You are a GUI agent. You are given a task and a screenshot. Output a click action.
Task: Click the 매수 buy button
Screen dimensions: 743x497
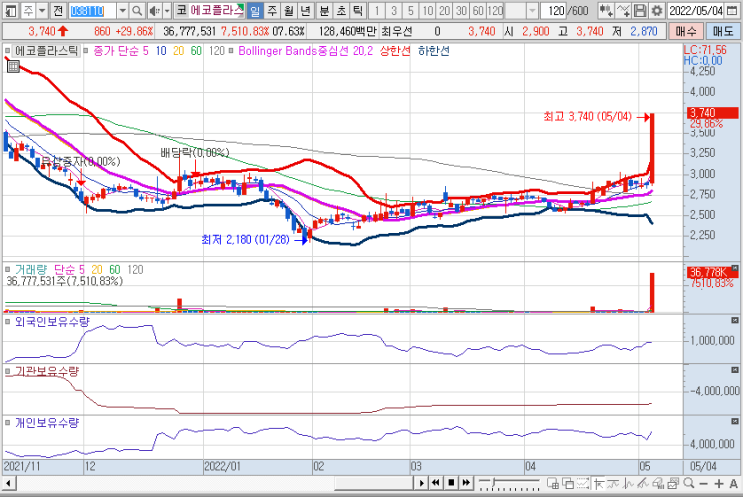[x=686, y=32]
